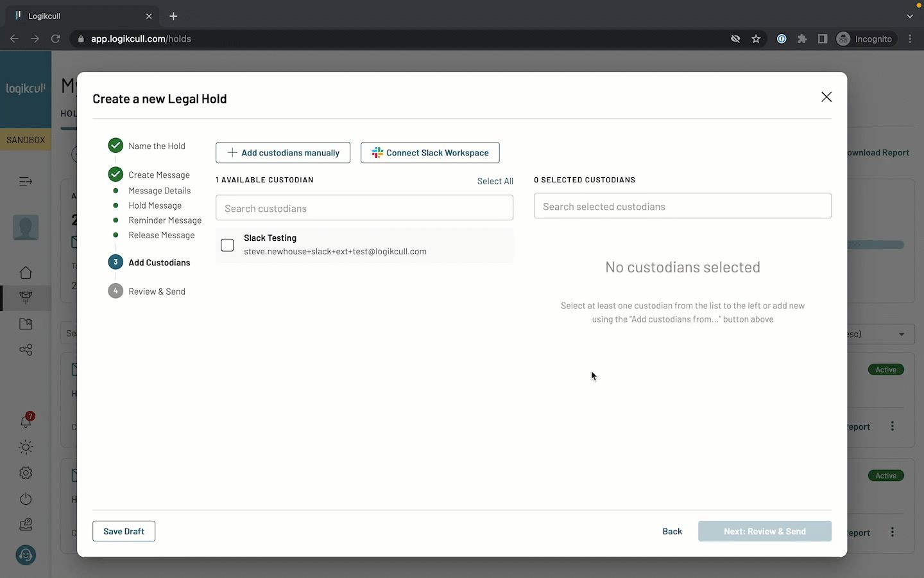The image size is (924, 578).
Task: Open user avatar in sidebar
Action: pos(26,227)
